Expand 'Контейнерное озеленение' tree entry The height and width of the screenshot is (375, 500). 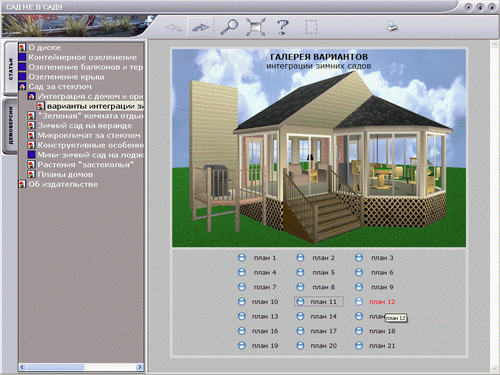coord(22,57)
